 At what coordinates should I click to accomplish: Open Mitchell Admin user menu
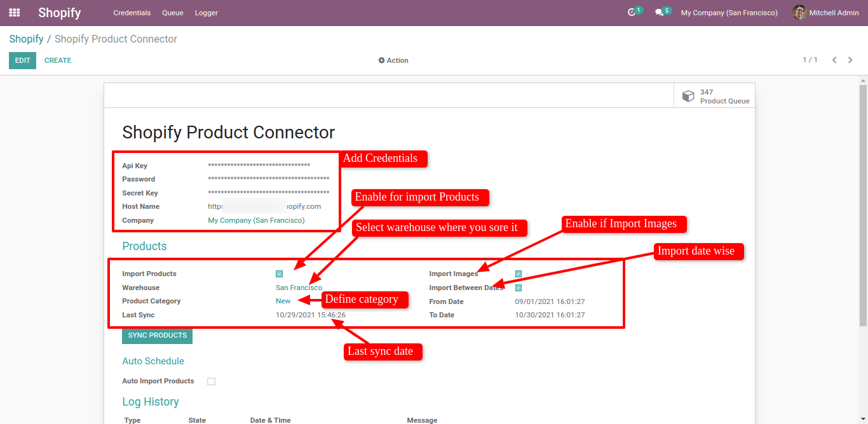(x=826, y=13)
